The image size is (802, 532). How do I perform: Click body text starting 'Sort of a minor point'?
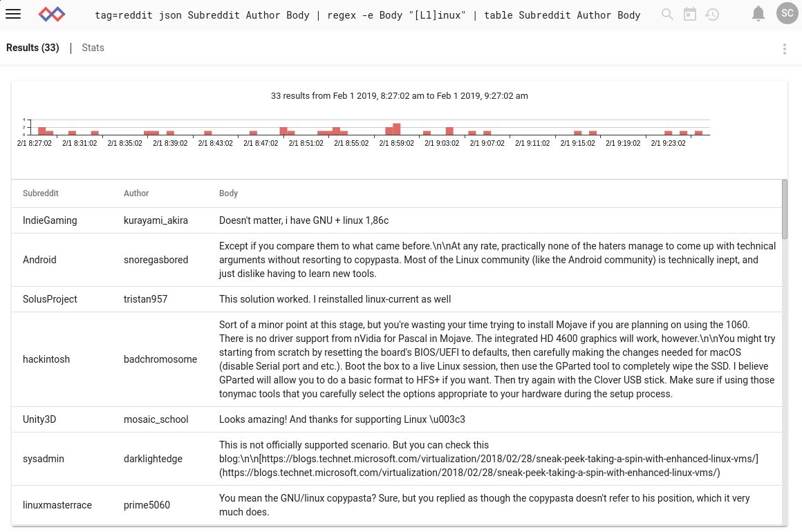497,359
